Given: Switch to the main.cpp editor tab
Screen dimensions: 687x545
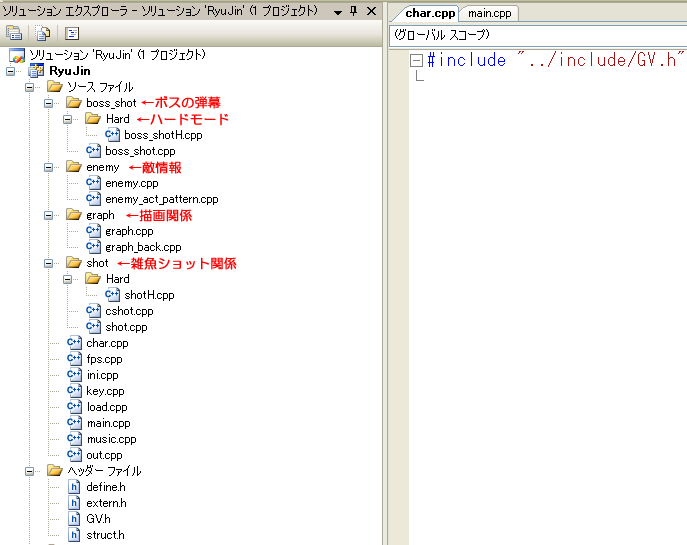Looking at the screenshot, I should (x=489, y=13).
